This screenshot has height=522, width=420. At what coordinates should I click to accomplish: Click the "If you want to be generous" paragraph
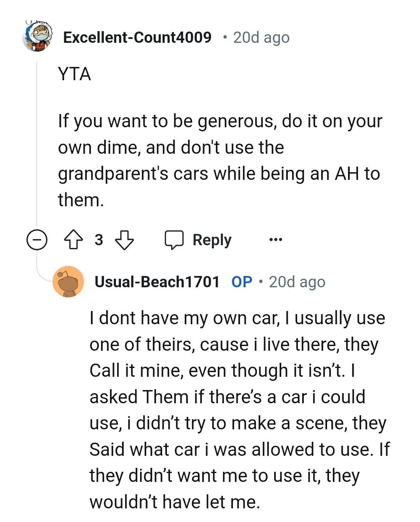tap(220, 160)
